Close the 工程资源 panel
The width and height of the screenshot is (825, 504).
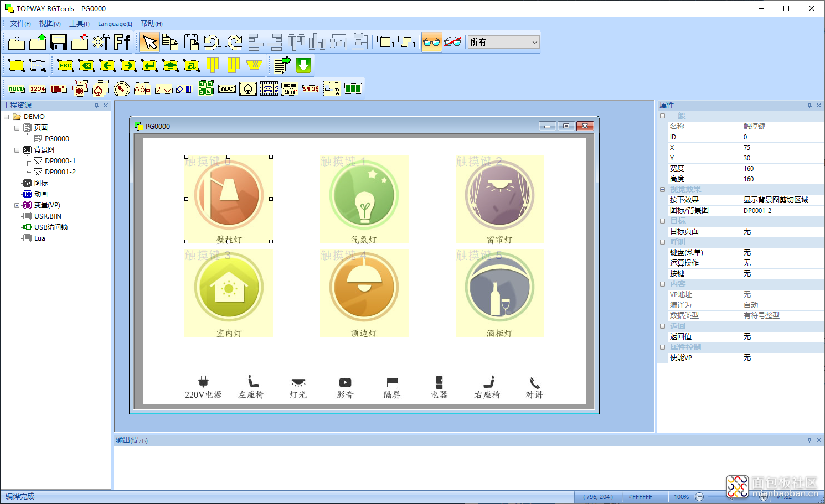tap(106, 105)
